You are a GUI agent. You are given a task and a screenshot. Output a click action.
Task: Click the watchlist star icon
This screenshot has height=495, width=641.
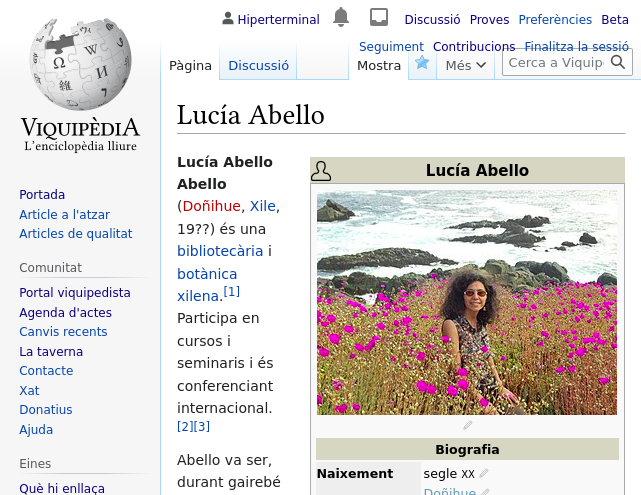(x=422, y=63)
